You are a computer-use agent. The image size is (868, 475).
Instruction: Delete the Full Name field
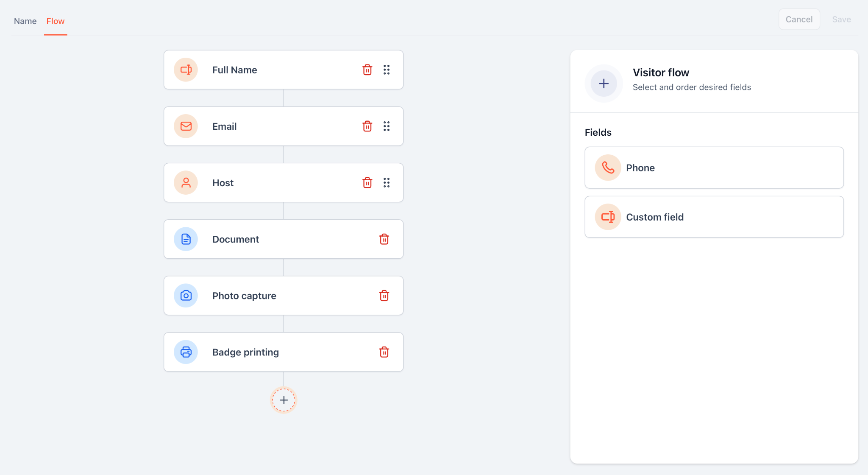pos(367,70)
